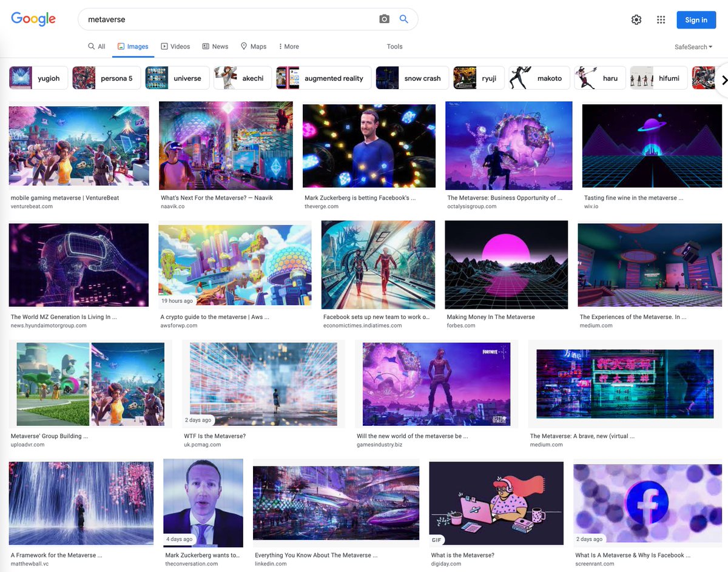The image size is (728, 572).
Task: Open the Google apps grid
Action: [x=661, y=20]
